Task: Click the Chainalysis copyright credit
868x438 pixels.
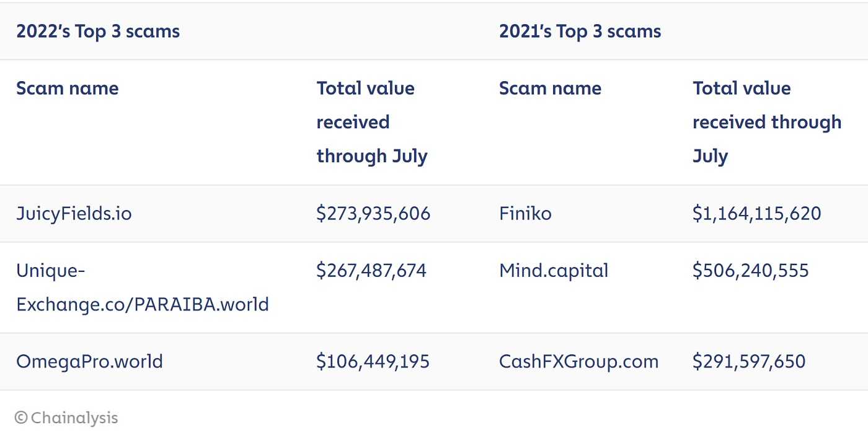Action: tap(66, 418)
